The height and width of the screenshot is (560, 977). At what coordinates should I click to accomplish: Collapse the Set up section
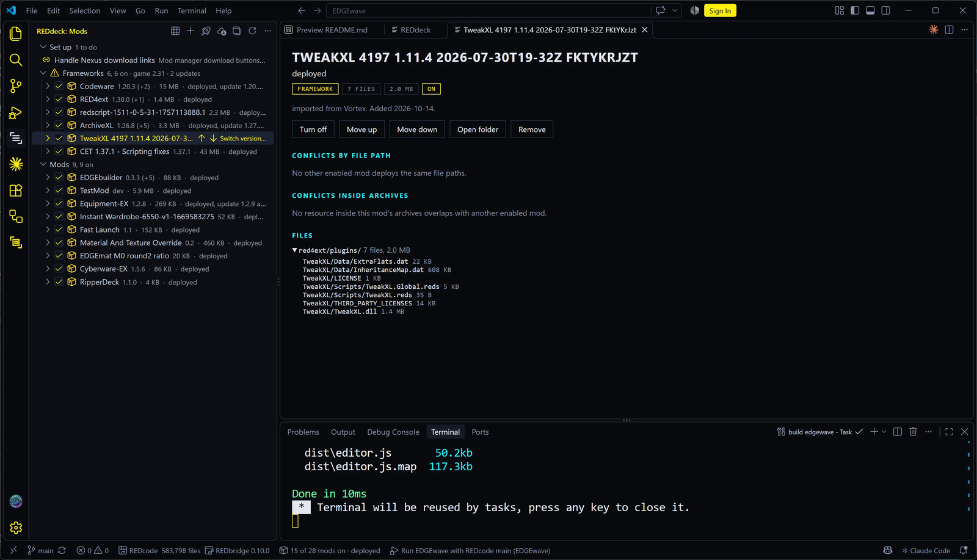tap(43, 47)
